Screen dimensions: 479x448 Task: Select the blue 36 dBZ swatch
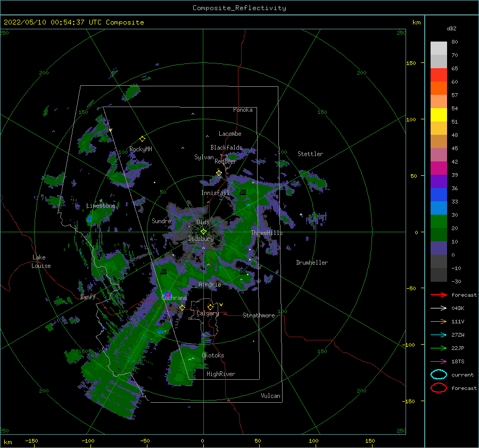(x=439, y=194)
